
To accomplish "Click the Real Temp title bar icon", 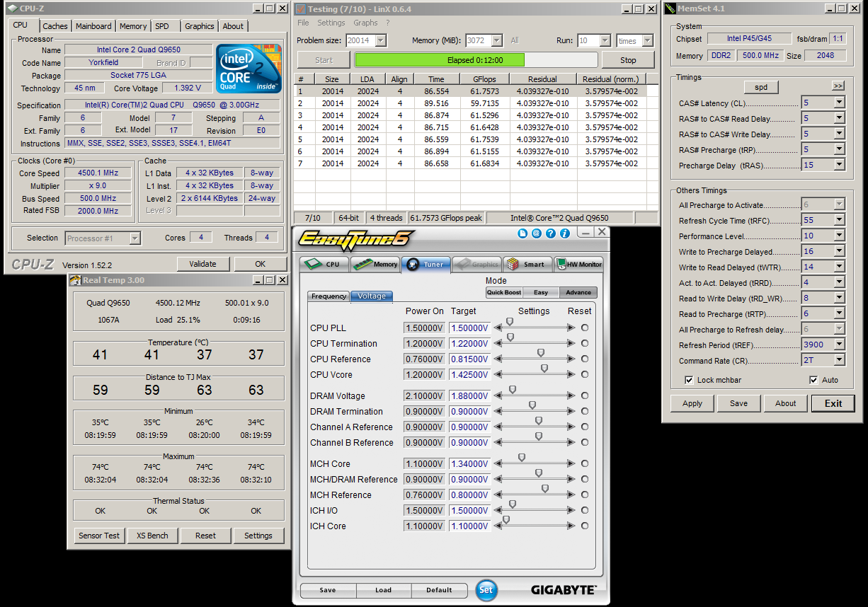I will (x=76, y=280).
